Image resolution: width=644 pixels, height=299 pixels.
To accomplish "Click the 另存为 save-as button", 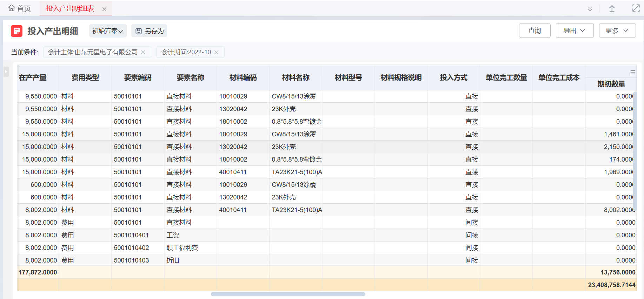I will [150, 31].
